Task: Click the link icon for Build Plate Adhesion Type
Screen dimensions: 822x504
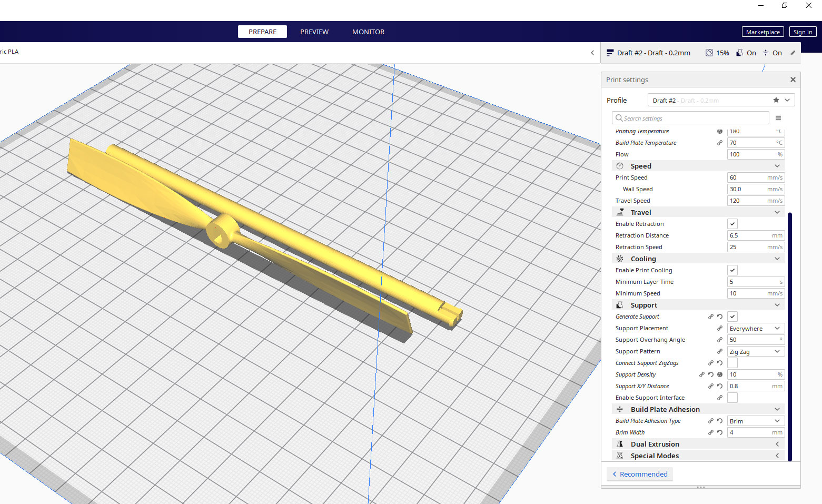Action: click(x=711, y=421)
